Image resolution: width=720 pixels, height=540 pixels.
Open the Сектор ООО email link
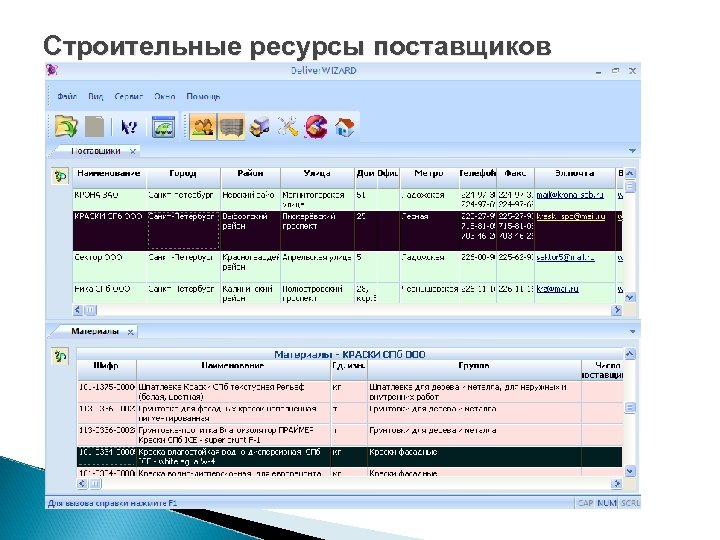pyautogui.click(x=565, y=257)
